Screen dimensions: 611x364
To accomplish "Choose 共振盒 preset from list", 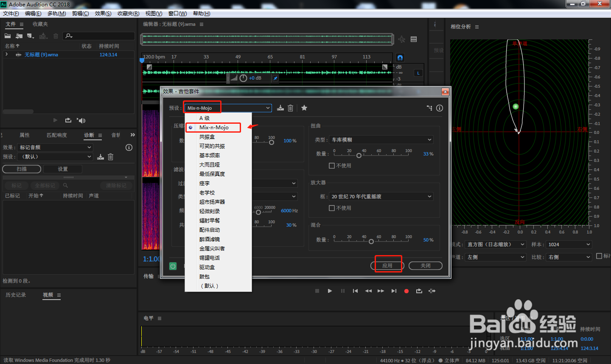I will click(x=207, y=137).
